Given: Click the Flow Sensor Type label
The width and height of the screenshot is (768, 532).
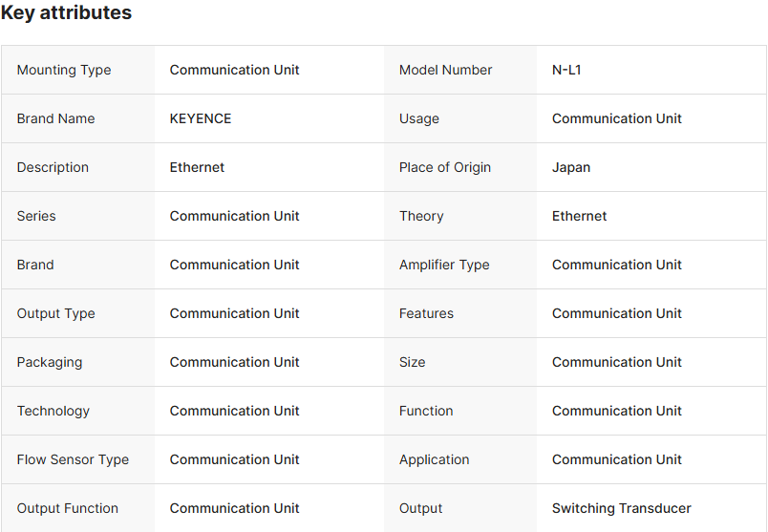Looking at the screenshot, I should [x=73, y=459].
